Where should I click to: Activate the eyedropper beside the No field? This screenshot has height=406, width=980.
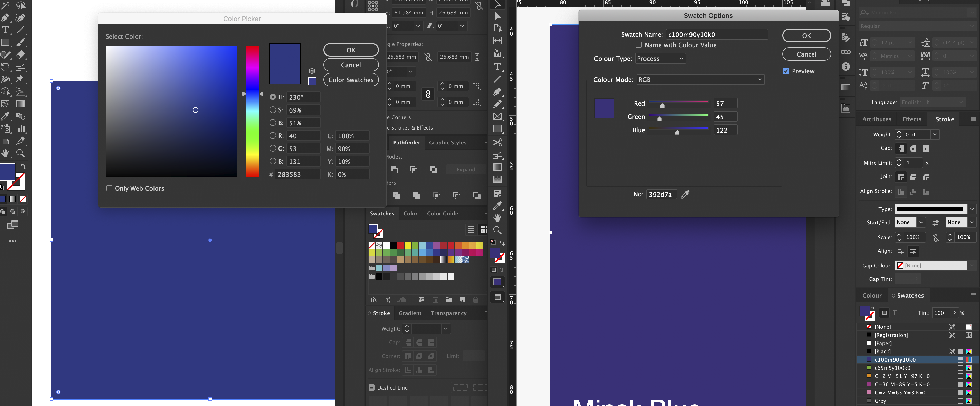click(686, 194)
